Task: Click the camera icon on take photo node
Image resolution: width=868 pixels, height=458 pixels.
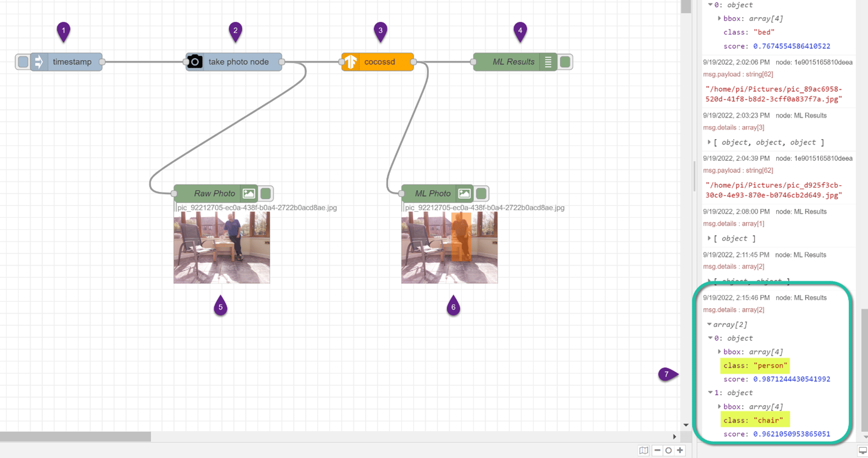Action: [x=195, y=62]
